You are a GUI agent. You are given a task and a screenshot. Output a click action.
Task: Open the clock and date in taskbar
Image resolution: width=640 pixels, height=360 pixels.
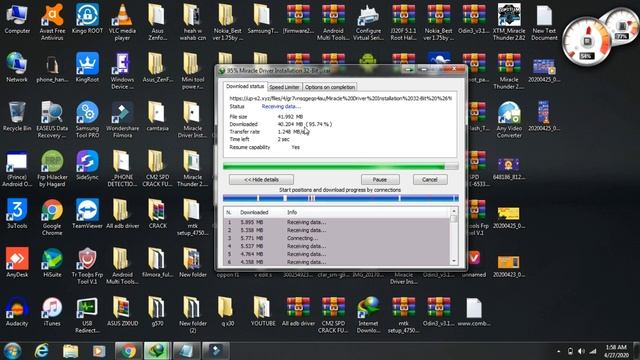coord(616,351)
